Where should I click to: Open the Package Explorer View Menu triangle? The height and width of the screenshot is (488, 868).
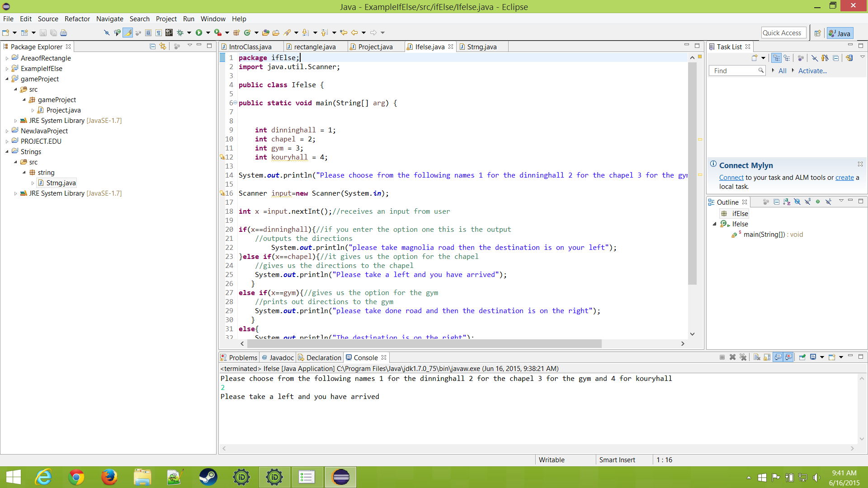coord(190,46)
